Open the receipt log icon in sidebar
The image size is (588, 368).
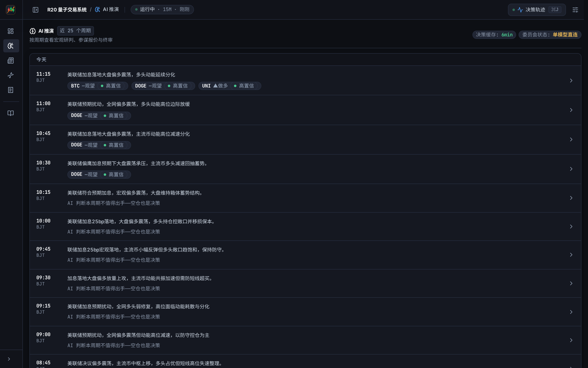coord(11,90)
